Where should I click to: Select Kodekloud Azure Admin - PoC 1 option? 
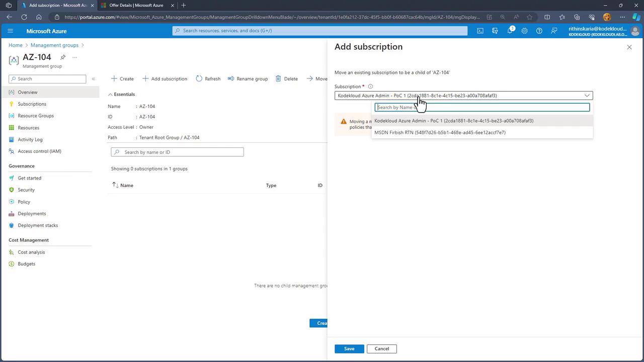482,121
